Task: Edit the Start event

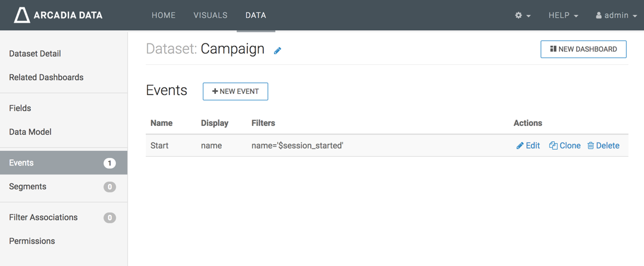Action: [528, 145]
